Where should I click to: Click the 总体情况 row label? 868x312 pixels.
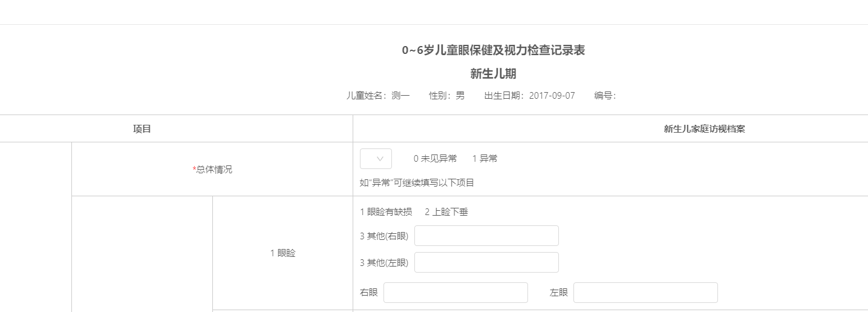point(212,170)
